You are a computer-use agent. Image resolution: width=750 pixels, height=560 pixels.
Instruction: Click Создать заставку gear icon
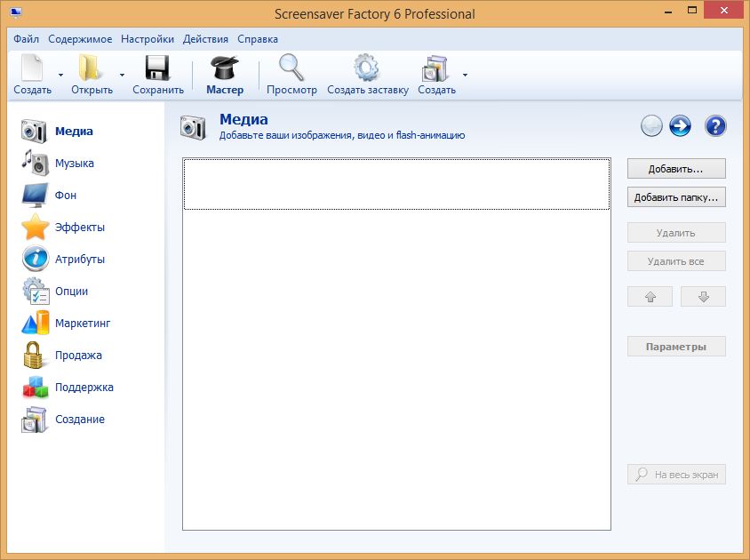coord(367,69)
